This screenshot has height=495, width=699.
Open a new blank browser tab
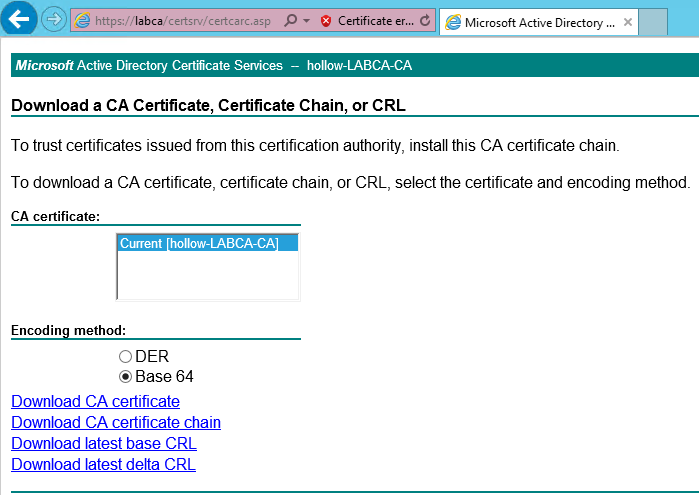pyautogui.click(x=653, y=21)
